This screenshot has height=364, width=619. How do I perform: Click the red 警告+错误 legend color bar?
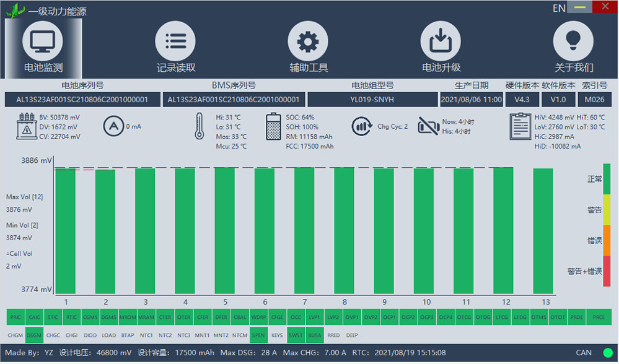click(x=607, y=272)
